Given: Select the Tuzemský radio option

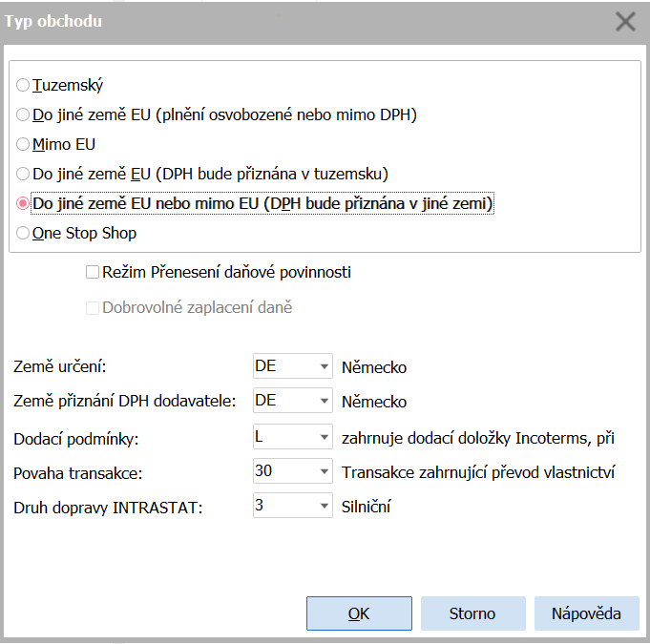Looking at the screenshot, I should (24, 86).
